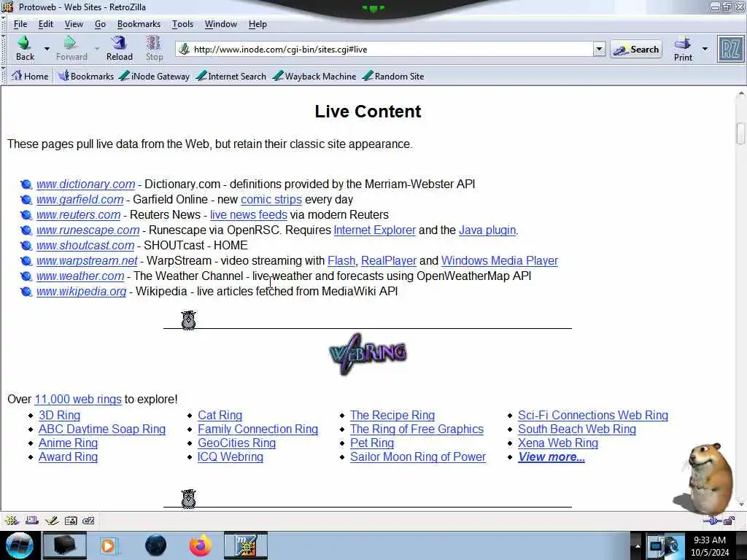
Task: Click the vertical scrollbar thumb
Action: pyautogui.click(x=740, y=133)
